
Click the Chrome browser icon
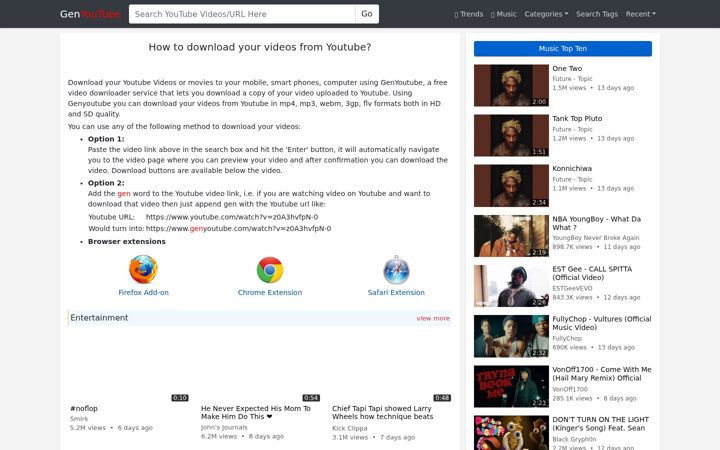pyautogui.click(x=270, y=270)
